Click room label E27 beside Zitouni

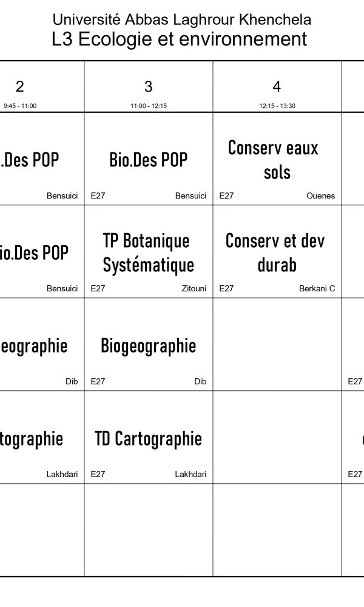point(98,289)
